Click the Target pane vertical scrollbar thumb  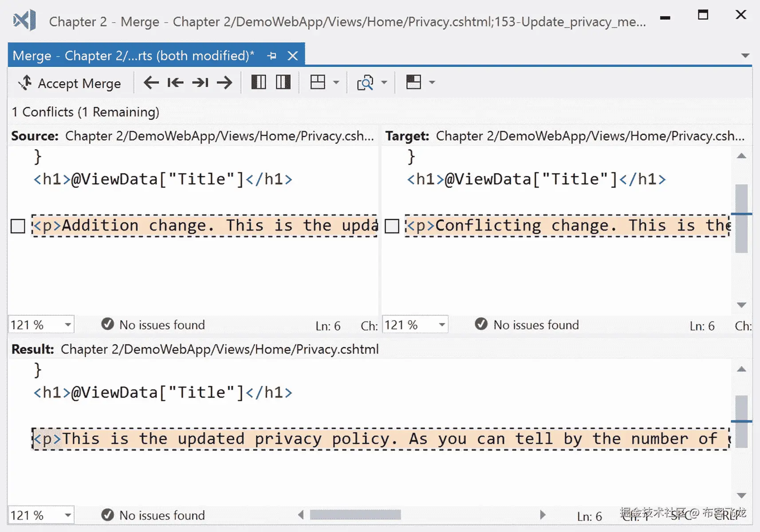coord(742,219)
